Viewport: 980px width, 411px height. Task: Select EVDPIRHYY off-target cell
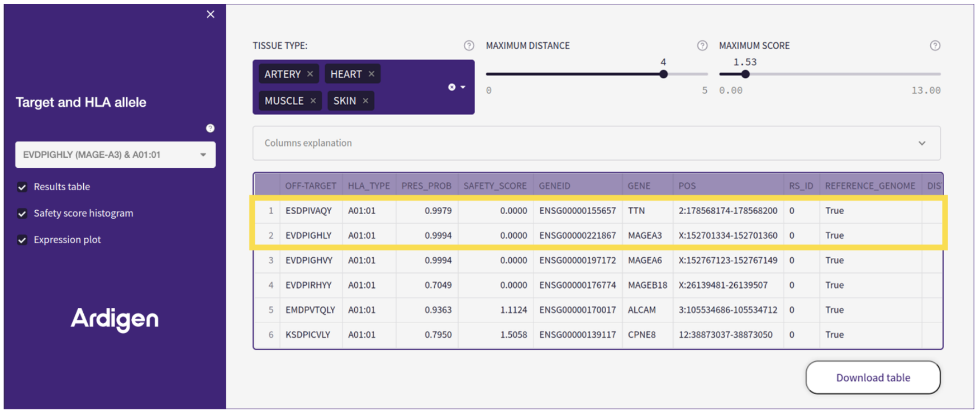coord(311,285)
